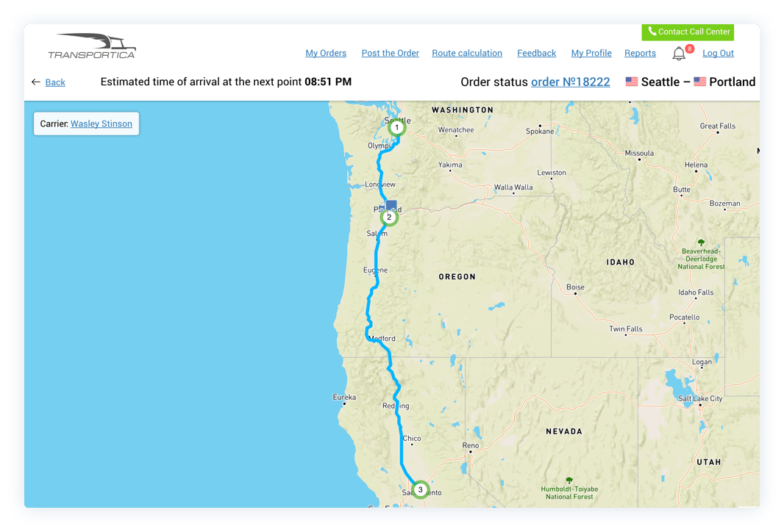Open the notifications bell icon

(679, 54)
